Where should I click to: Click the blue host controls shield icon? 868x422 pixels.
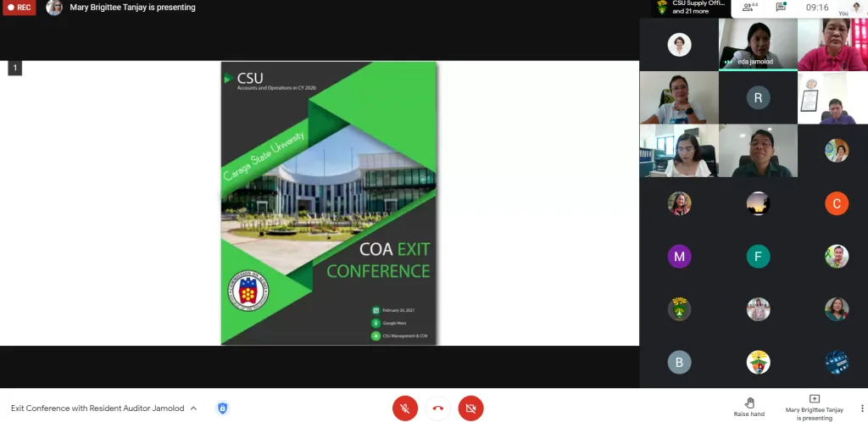click(x=222, y=408)
